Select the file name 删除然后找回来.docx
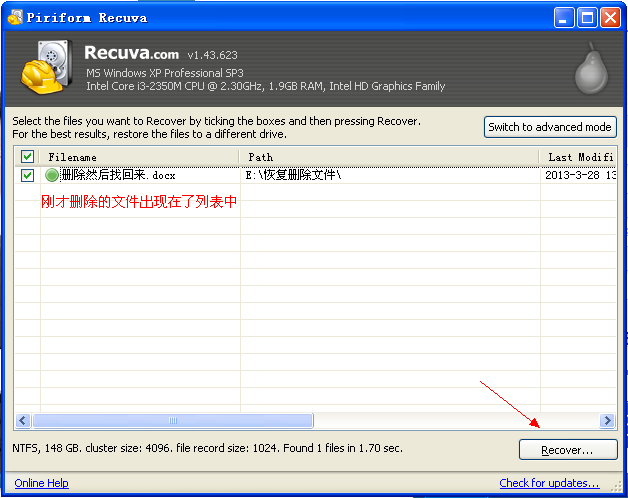This screenshot has width=628, height=498. [x=118, y=175]
